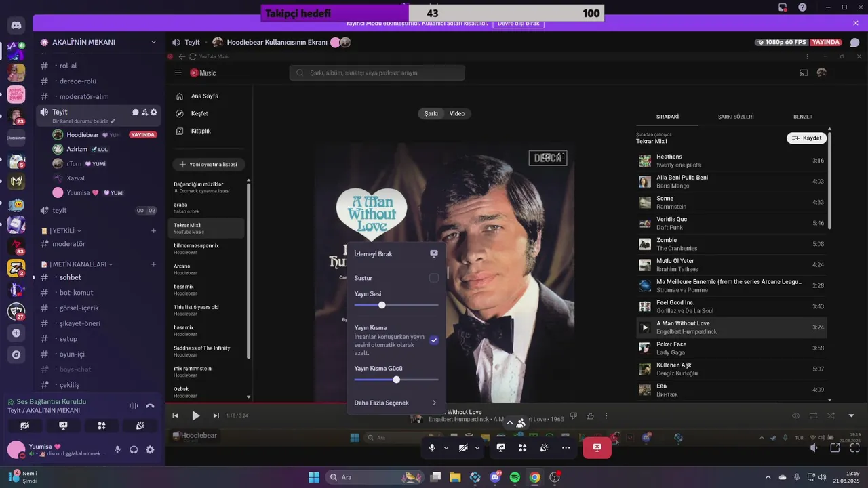This screenshot has height=488, width=868.
Task: Close İzlemeyi Bırak icon in popup
Action: click(434, 253)
